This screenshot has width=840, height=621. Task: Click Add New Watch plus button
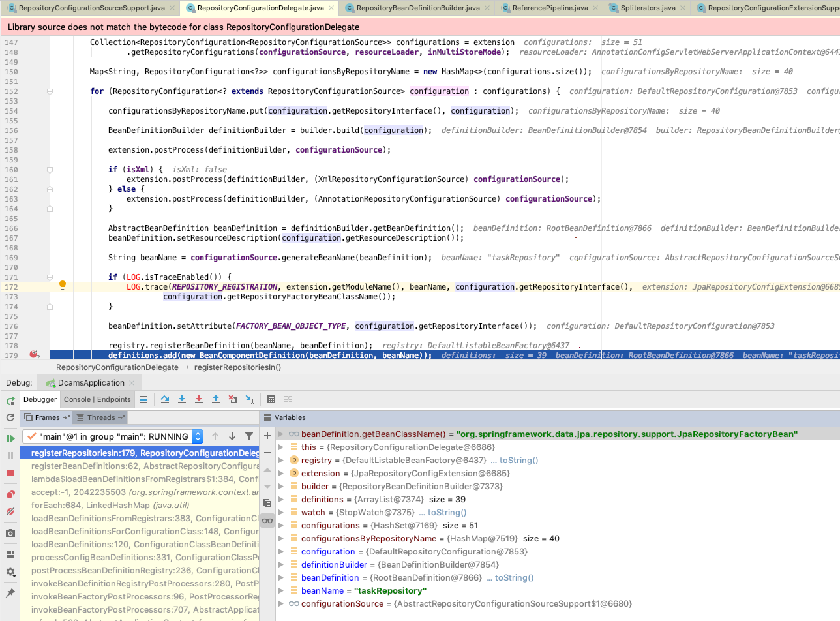267,435
